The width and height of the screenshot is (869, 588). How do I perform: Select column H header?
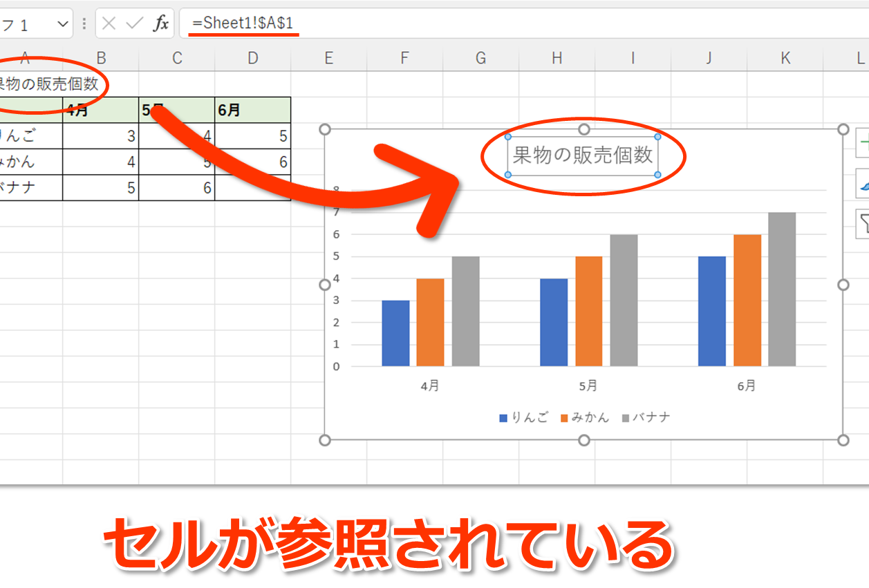pyautogui.click(x=557, y=59)
